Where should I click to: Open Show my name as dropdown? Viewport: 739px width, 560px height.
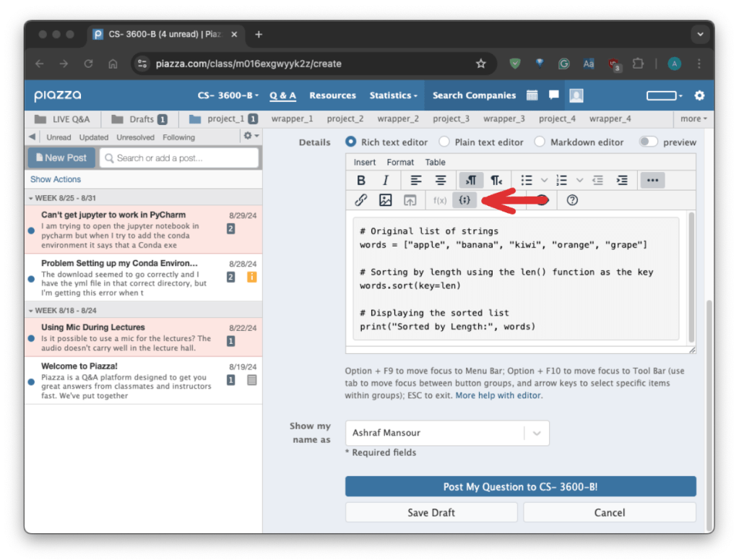447,433
